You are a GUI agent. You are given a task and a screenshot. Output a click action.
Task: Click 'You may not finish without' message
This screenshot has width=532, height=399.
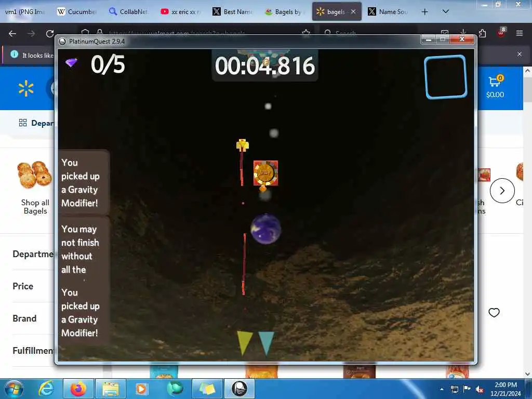[80, 249]
